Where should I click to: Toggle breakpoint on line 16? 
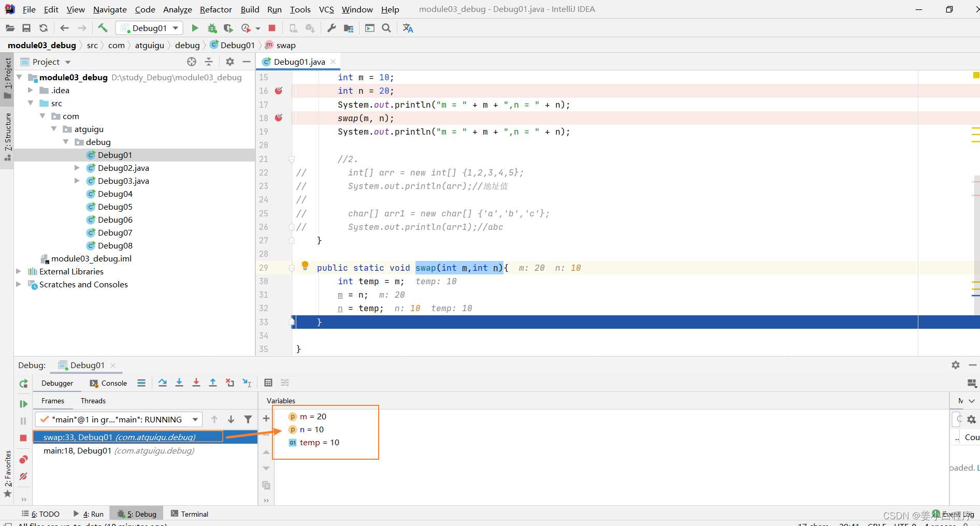pyautogui.click(x=279, y=91)
